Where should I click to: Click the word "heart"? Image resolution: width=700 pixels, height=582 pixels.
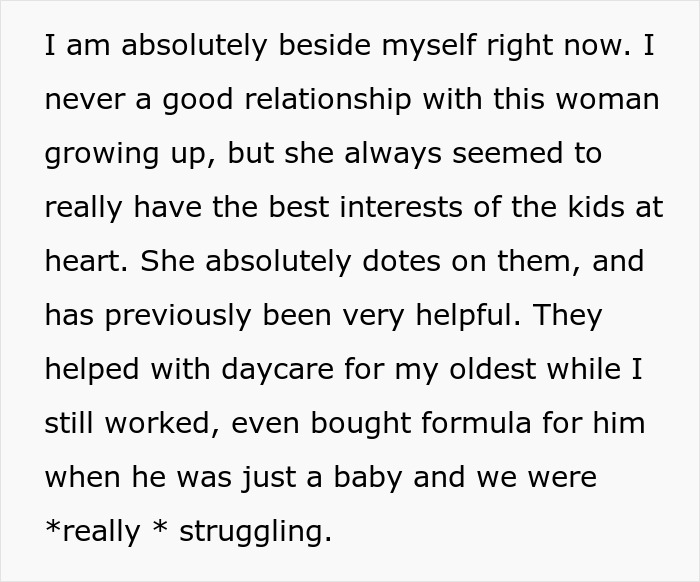pyautogui.click(x=85, y=262)
